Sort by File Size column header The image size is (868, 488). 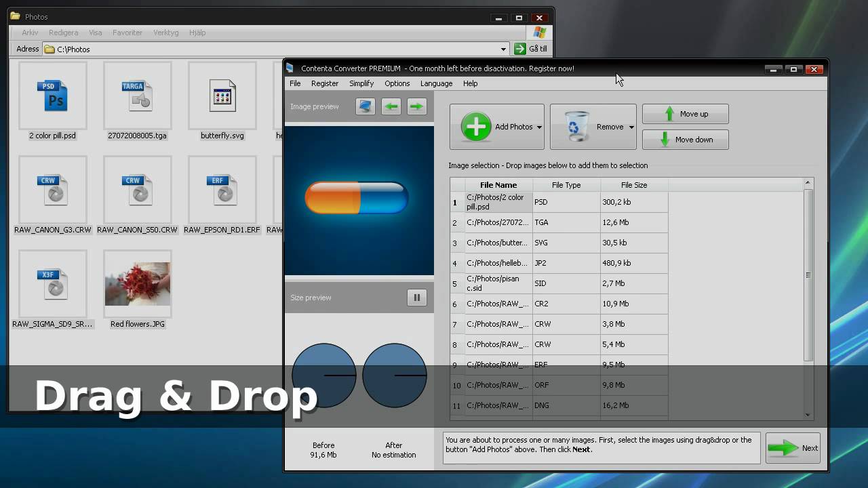coord(634,185)
